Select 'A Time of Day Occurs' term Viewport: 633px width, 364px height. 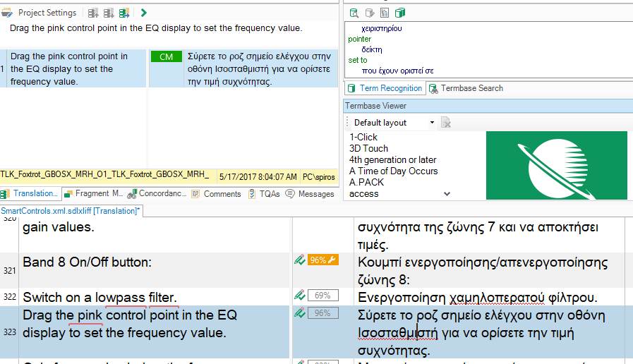(394, 171)
